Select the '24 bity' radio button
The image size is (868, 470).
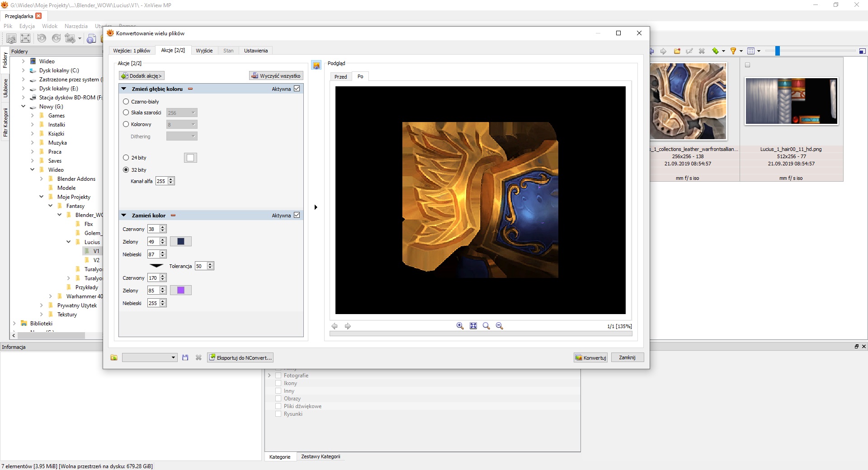[126, 158]
